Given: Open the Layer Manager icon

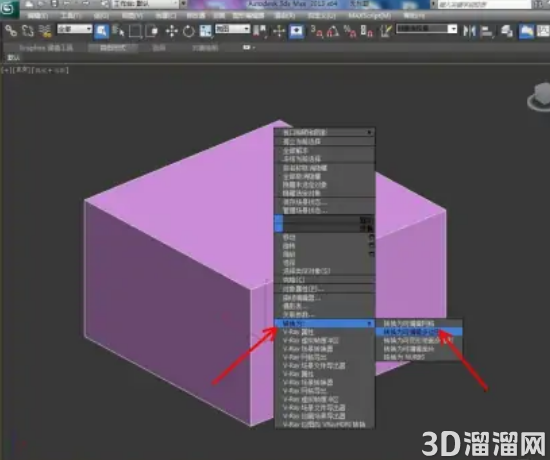Looking at the screenshot, I should (x=507, y=31).
